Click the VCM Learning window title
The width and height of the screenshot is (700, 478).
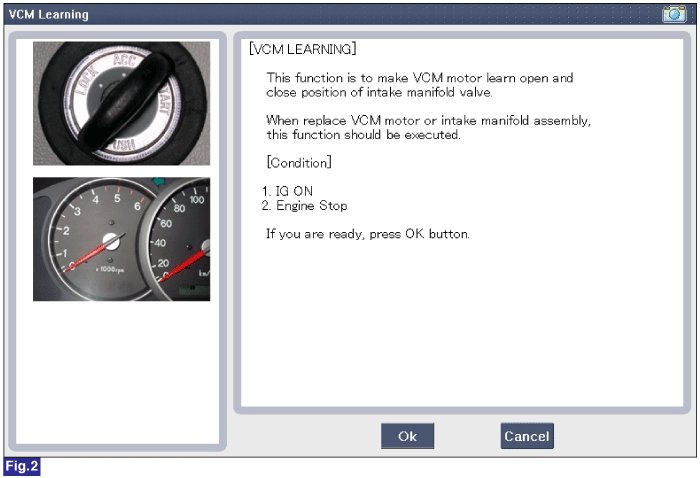tap(49, 15)
